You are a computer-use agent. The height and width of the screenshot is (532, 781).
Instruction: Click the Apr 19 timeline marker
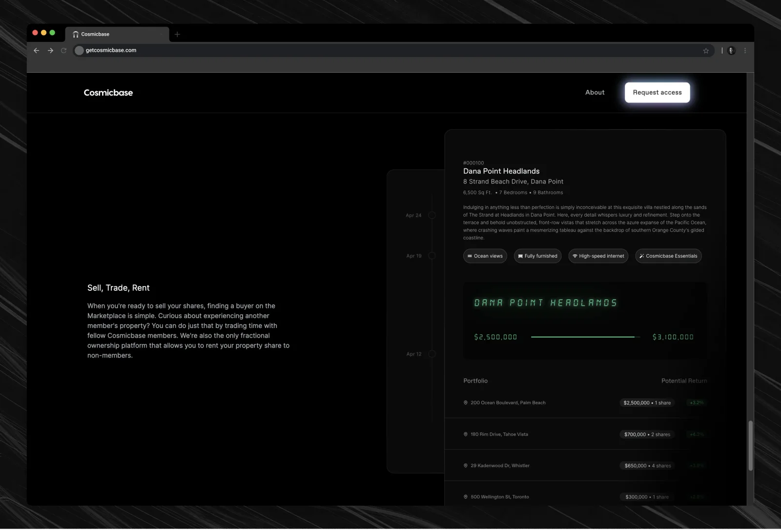[x=432, y=256]
